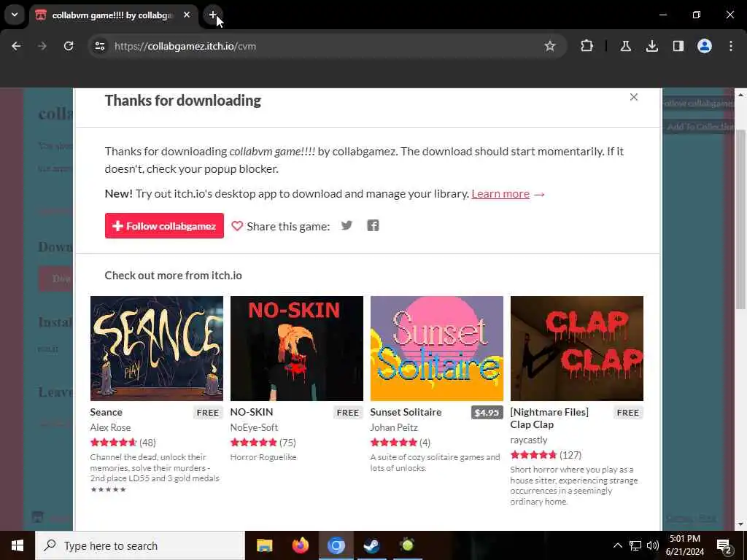
Task: Open author Johan Peitz's page
Action: pos(394,427)
